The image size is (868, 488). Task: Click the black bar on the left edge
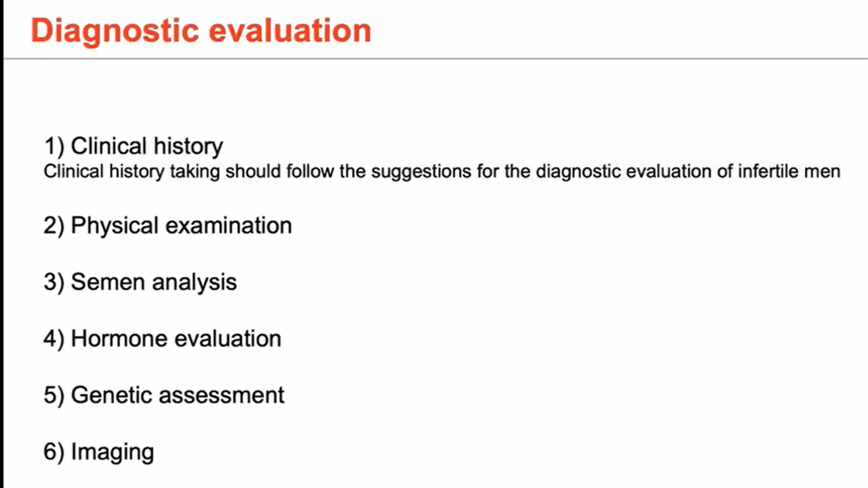click(x=2, y=244)
